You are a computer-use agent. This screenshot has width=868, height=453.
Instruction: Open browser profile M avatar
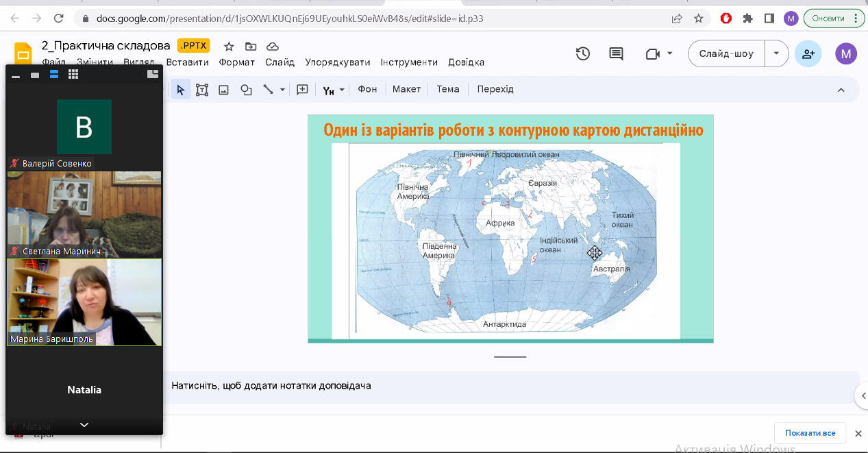click(x=791, y=19)
